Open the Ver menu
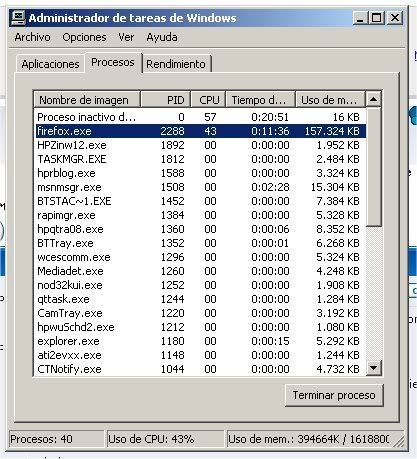Image resolution: width=417 pixels, height=459 pixels. (126, 37)
